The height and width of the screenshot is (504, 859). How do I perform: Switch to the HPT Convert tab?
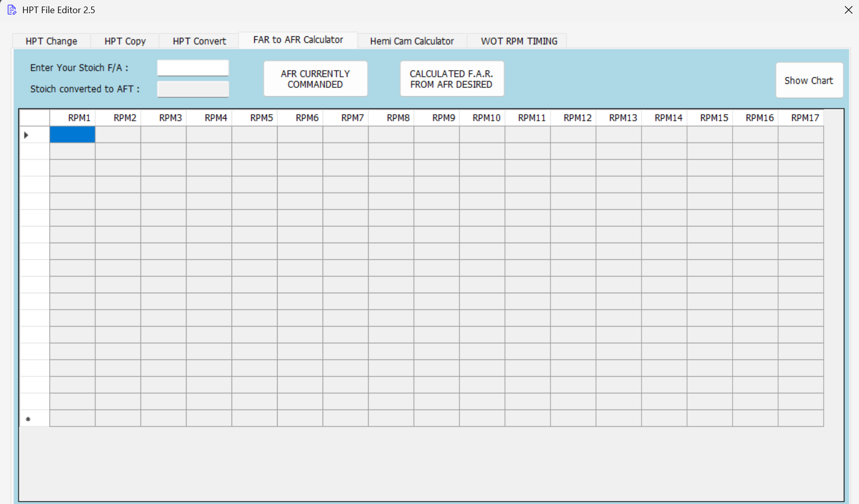[198, 41]
